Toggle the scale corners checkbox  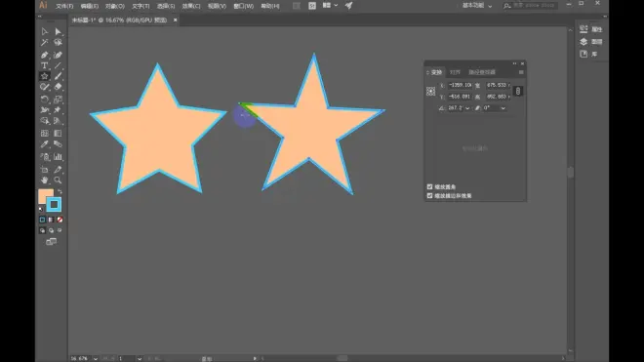pos(429,186)
